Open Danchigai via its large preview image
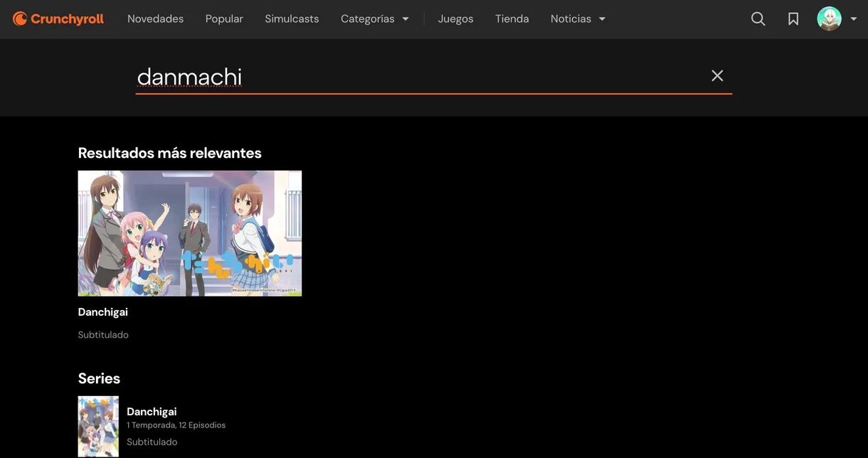This screenshot has height=458, width=868. click(189, 233)
